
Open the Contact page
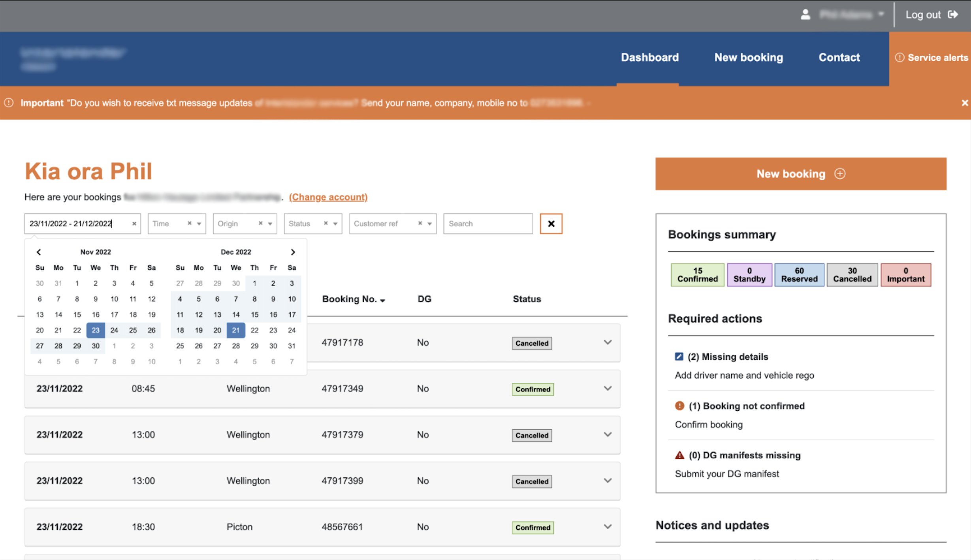[x=839, y=58]
